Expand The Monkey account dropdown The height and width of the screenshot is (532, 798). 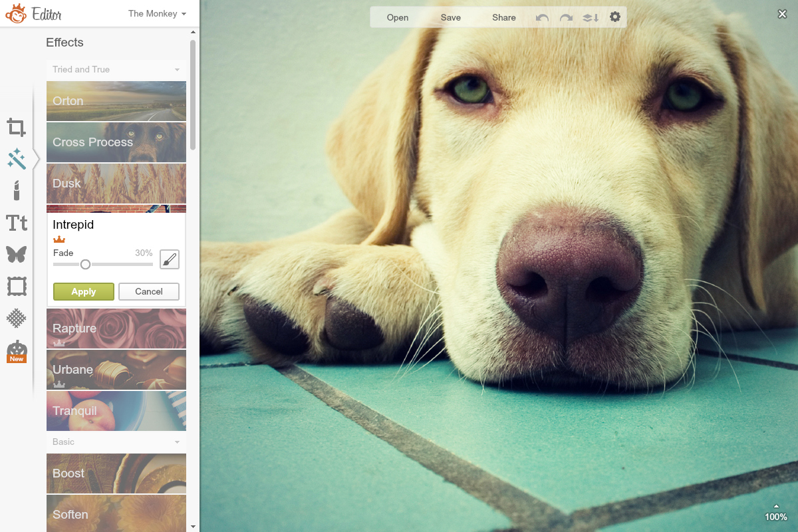coord(157,13)
